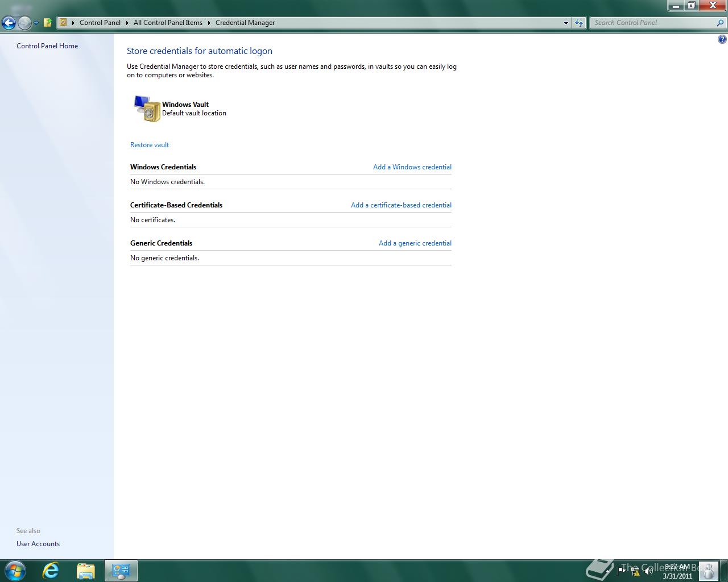Click the Forward navigation arrow
This screenshot has height=582, width=728.
[24, 23]
